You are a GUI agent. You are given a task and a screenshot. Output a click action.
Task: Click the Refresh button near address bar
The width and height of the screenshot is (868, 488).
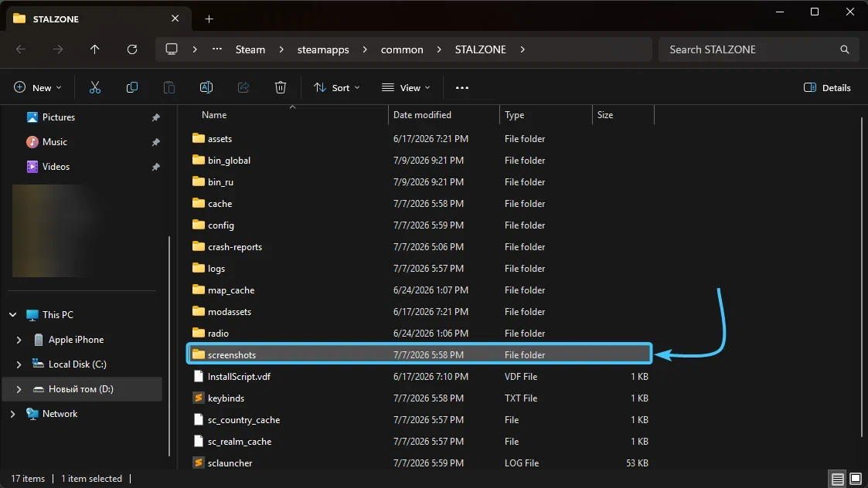[x=131, y=49]
